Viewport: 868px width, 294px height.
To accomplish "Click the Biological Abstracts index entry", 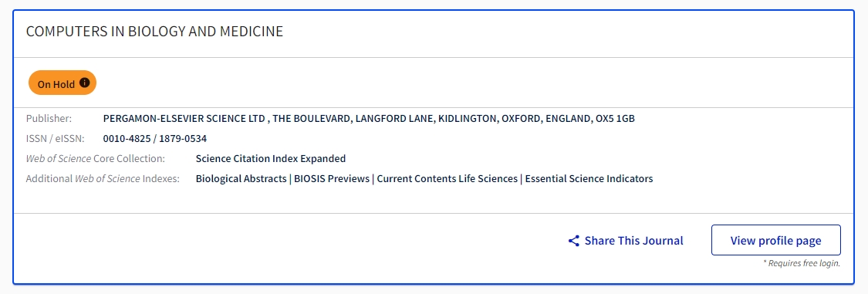I will tap(241, 179).
